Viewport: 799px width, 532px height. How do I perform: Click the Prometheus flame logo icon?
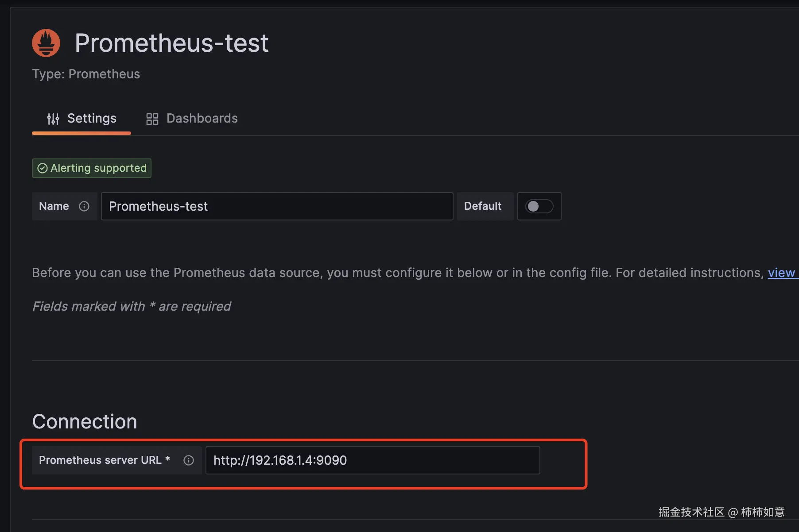46,42
